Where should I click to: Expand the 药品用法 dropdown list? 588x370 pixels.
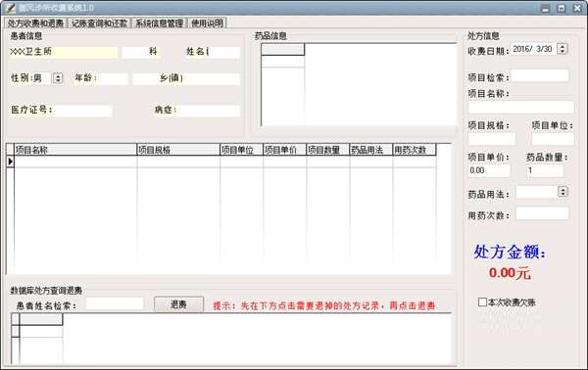point(563,192)
